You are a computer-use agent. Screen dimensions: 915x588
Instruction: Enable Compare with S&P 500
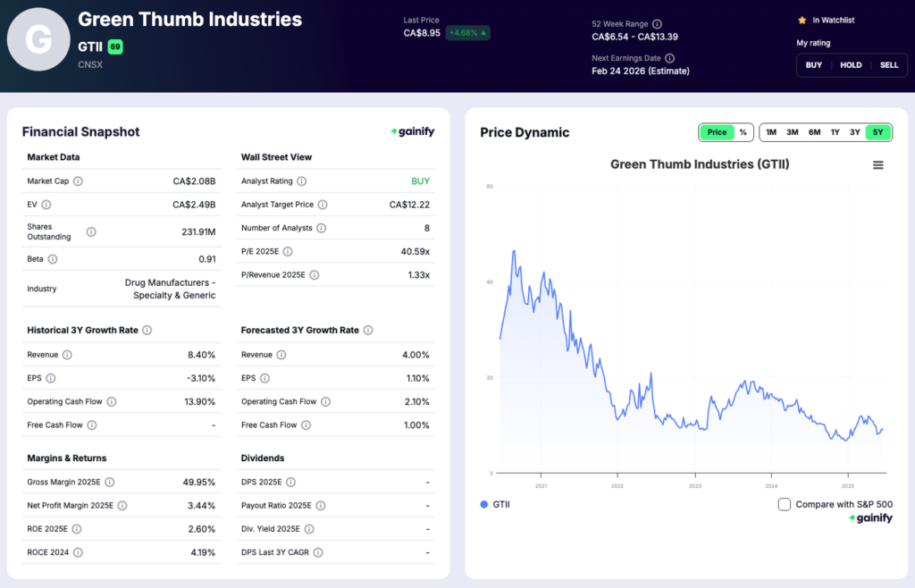click(784, 504)
